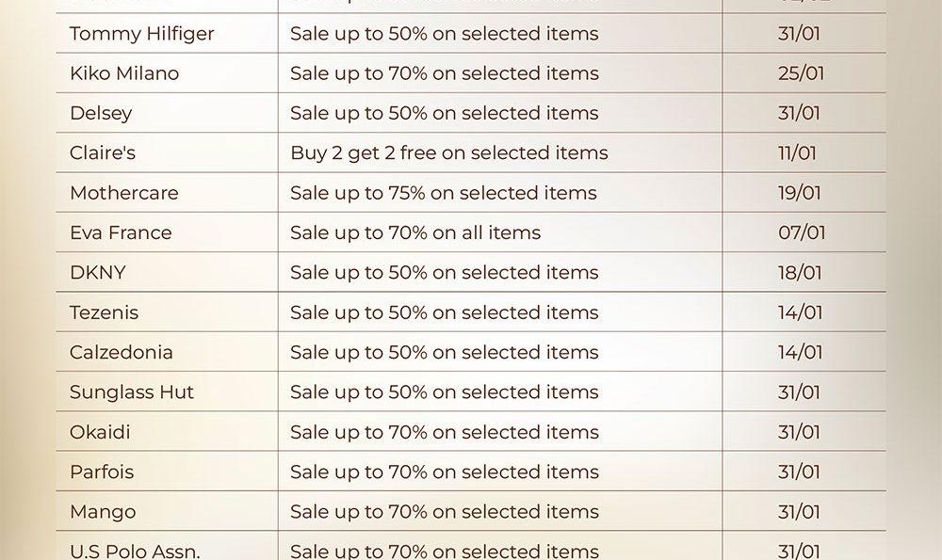Click the Calzedonia brand name
Viewport: 942px width, 560px height.
pos(122,352)
